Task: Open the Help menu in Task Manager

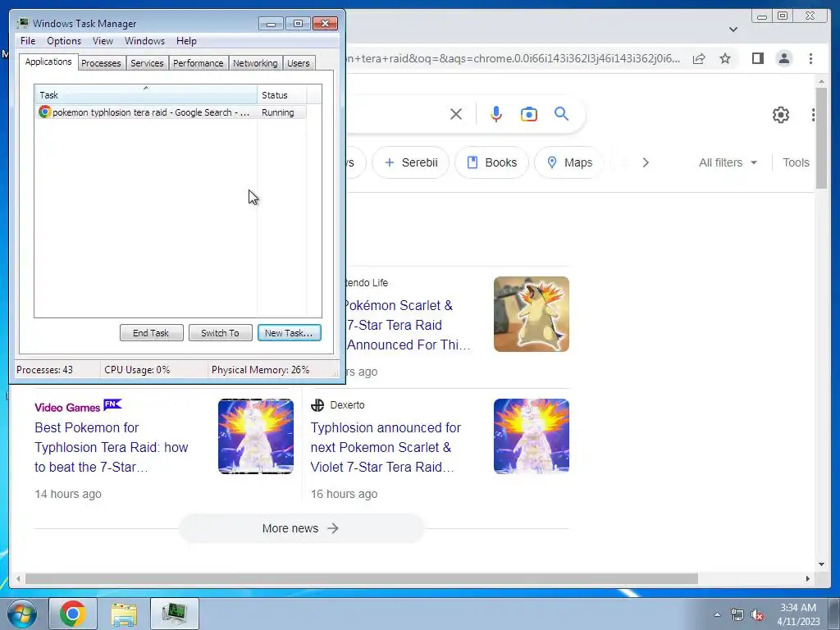Action: coord(186,41)
